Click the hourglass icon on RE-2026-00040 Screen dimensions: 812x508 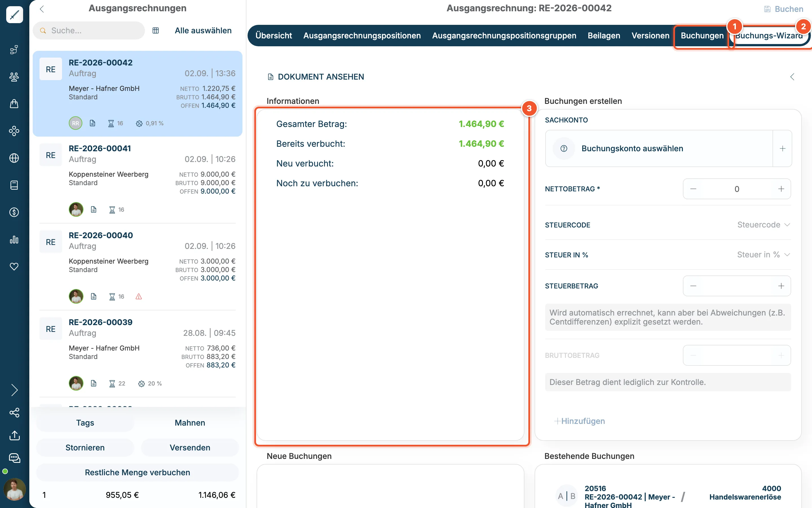(112, 296)
